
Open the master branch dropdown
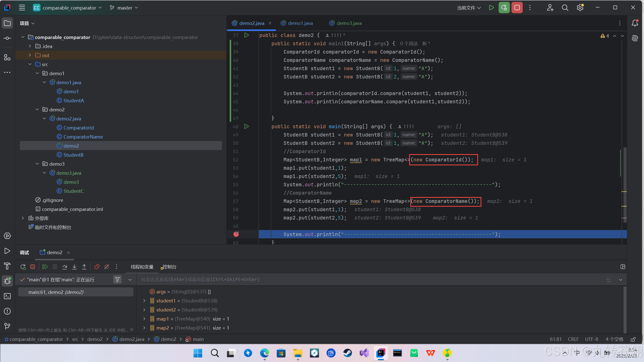(x=124, y=8)
